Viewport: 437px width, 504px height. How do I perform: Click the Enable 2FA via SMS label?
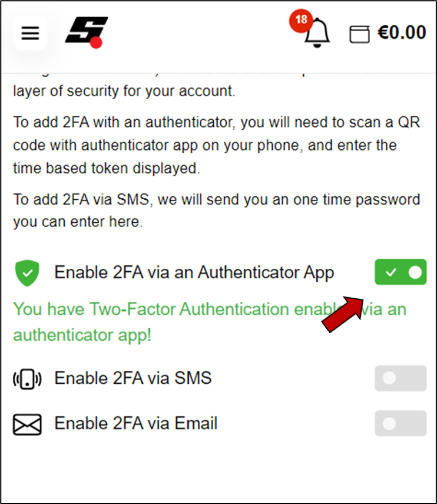pyautogui.click(x=133, y=378)
